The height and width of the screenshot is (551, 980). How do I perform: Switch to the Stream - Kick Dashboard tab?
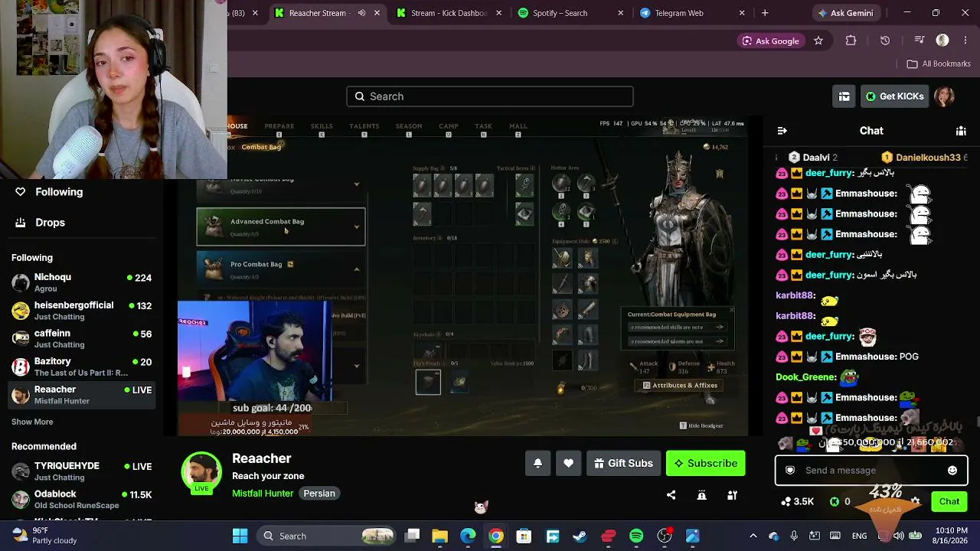point(449,13)
